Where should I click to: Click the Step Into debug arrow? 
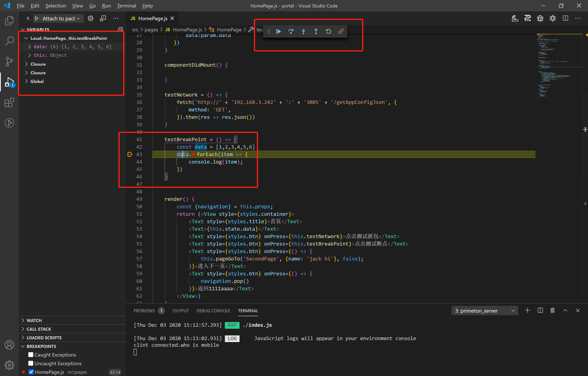[303, 31]
